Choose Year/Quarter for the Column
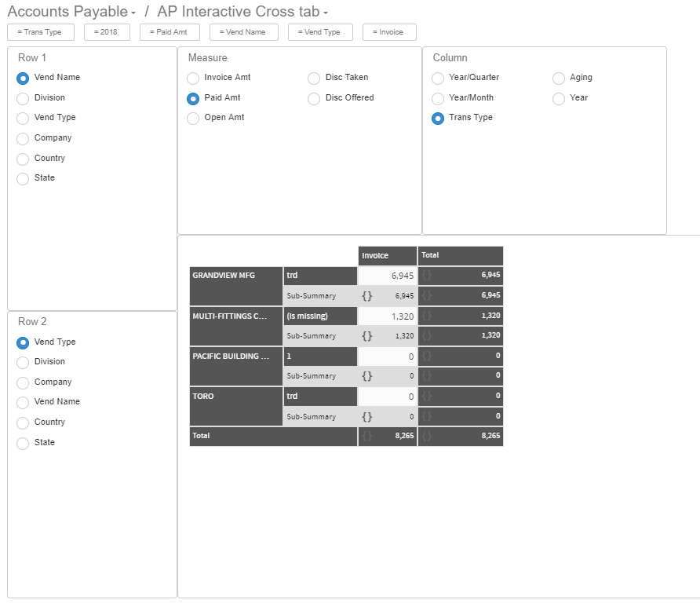 pyautogui.click(x=438, y=78)
